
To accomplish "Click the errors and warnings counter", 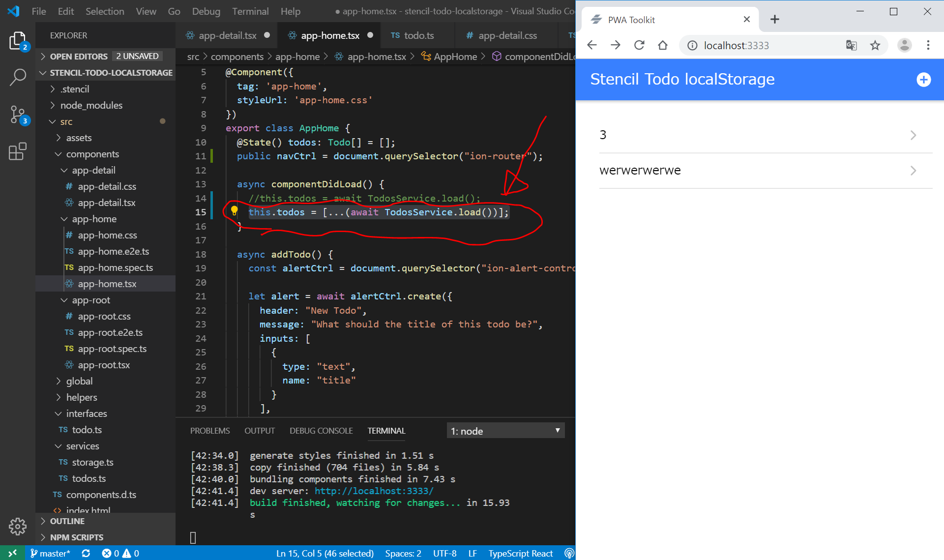I will [x=120, y=553].
